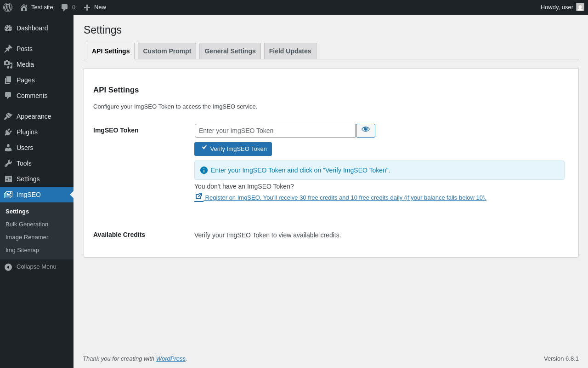588x368 pixels.
Task: Click the Plugins plug icon
Action: pos(8,132)
